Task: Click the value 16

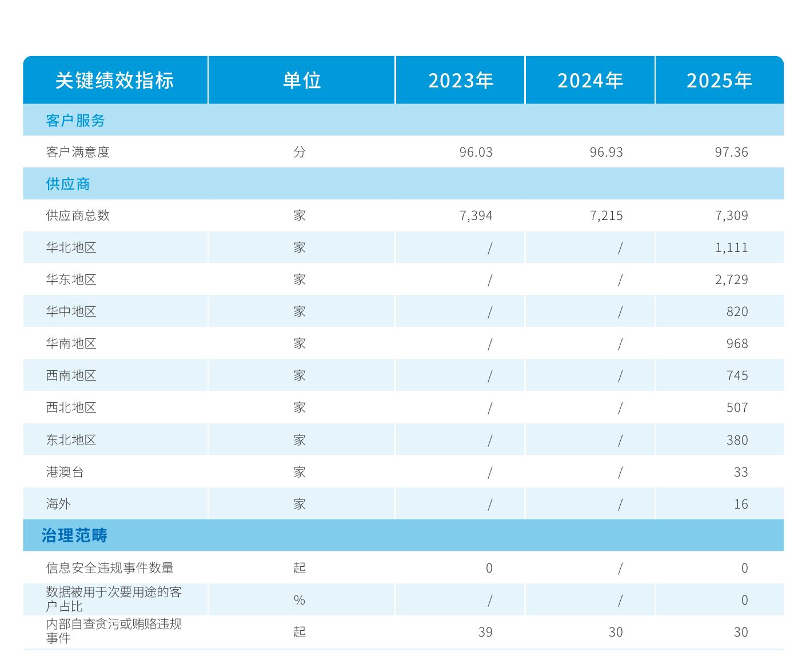Action: click(741, 504)
